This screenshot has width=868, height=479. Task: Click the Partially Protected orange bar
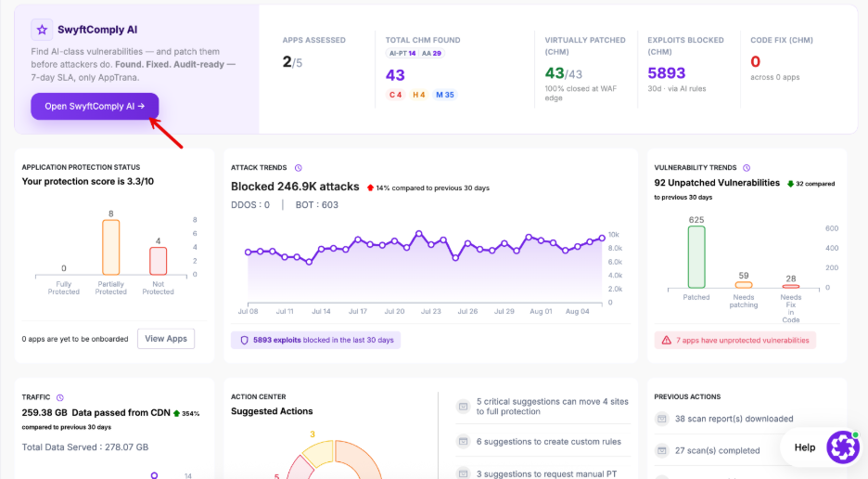pos(110,247)
